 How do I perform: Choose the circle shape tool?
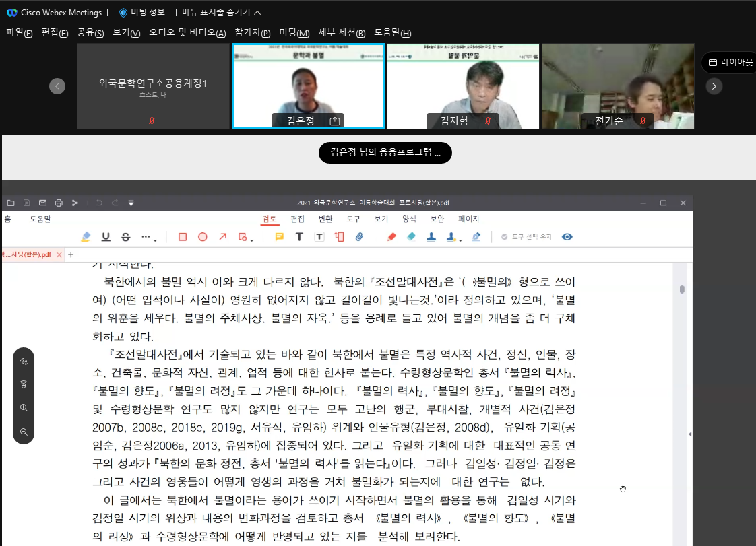(x=202, y=237)
